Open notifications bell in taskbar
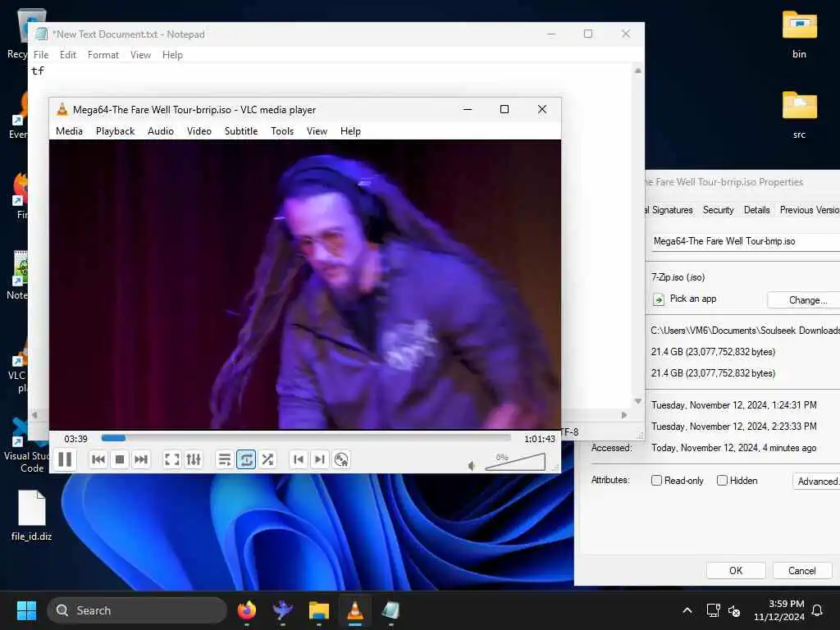The width and height of the screenshot is (840, 630). pos(818,610)
